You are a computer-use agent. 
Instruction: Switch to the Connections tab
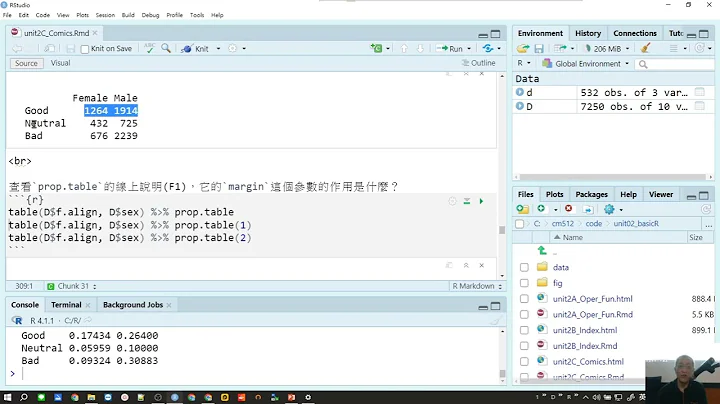tap(635, 33)
